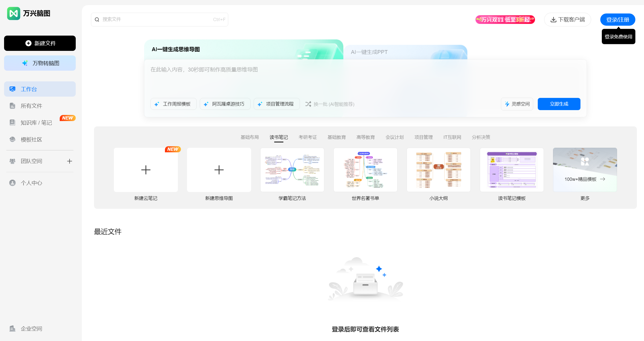Screen dimensions: 644x341
Task: Download the client via 下载客户端
Action: (567, 19)
